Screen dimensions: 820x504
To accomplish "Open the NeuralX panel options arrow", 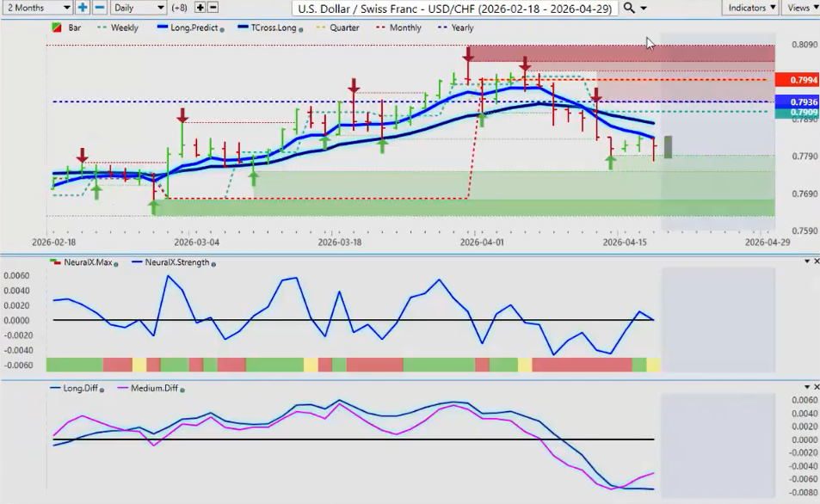I will pos(806,261).
